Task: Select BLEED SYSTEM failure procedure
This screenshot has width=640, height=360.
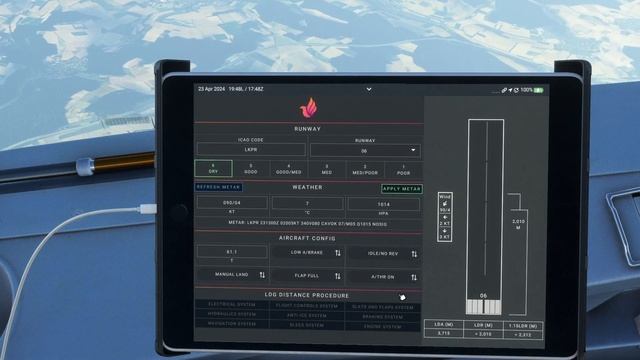Action: (307, 325)
